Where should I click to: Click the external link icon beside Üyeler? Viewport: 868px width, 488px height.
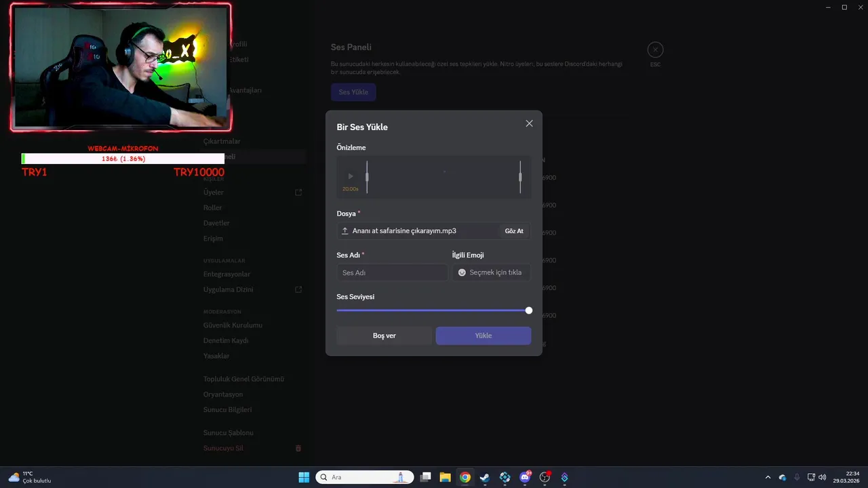point(298,192)
